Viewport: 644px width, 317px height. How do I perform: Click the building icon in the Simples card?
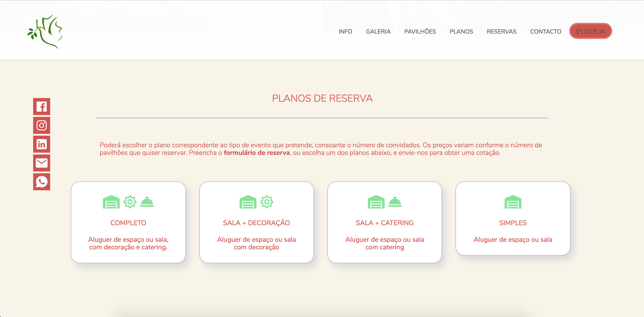click(513, 202)
